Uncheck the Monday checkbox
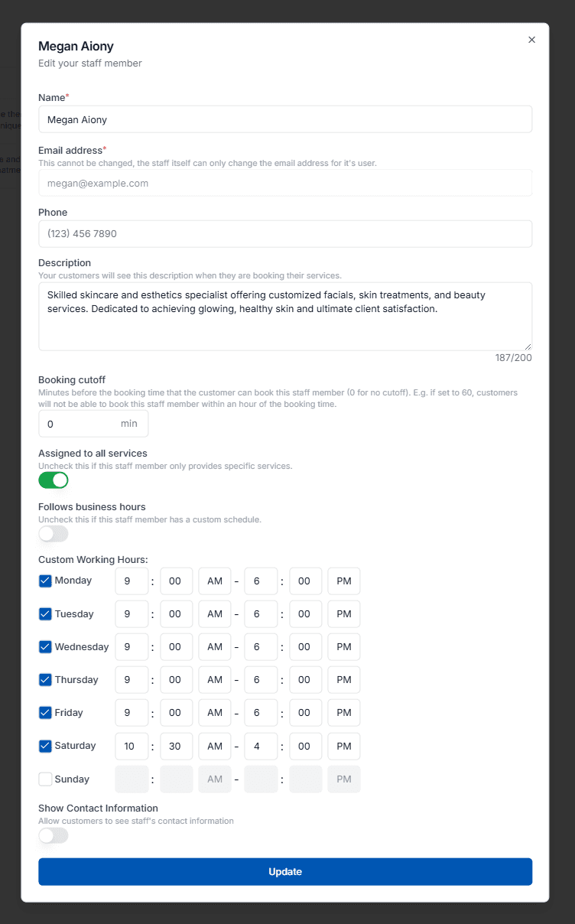The width and height of the screenshot is (575, 924). click(45, 581)
